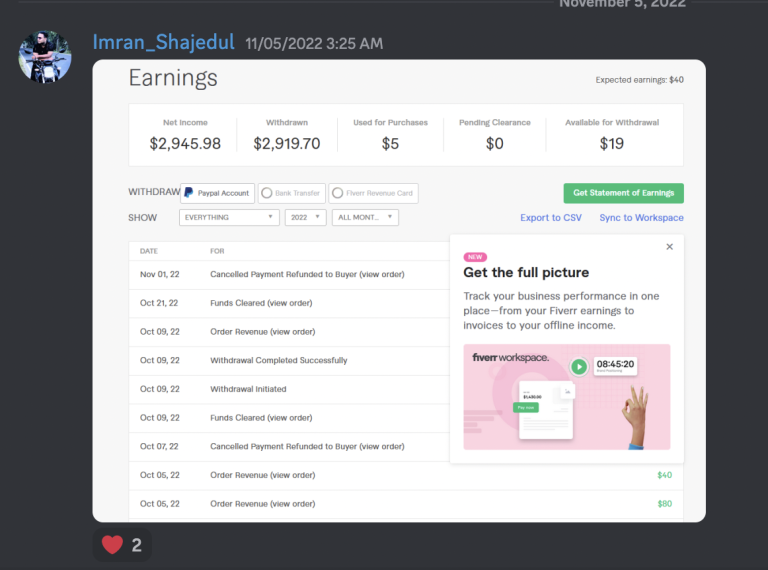Click Imran_Shajedul's profile avatar
The width and height of the screenshot is (768, 570).
45,57
